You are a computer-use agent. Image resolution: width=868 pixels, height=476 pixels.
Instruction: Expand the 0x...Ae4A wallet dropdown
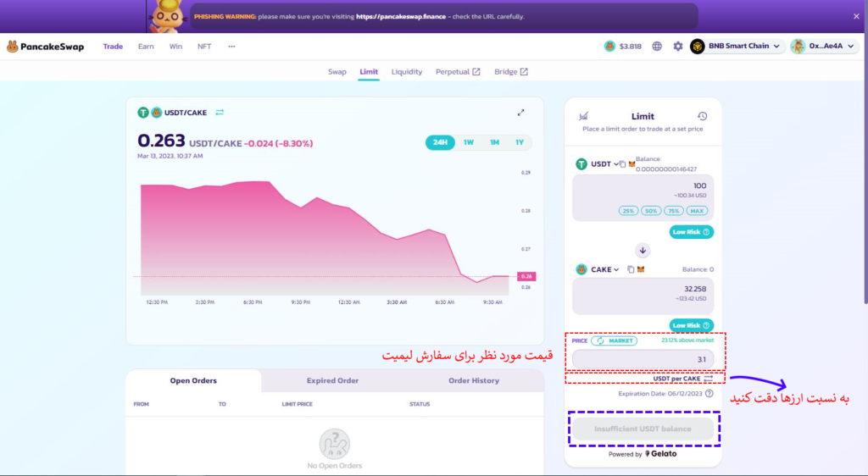pos(825,47)
